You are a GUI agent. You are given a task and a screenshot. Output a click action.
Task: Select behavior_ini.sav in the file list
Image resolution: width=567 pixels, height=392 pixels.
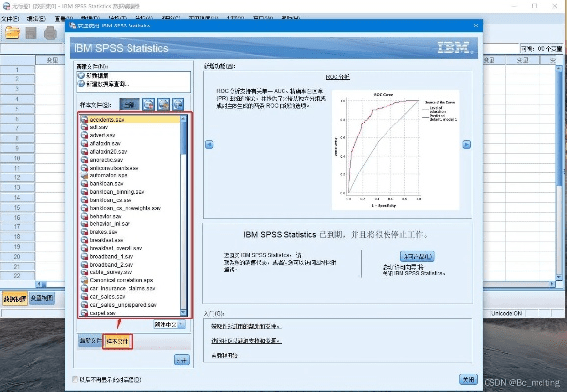click(130, 224)
